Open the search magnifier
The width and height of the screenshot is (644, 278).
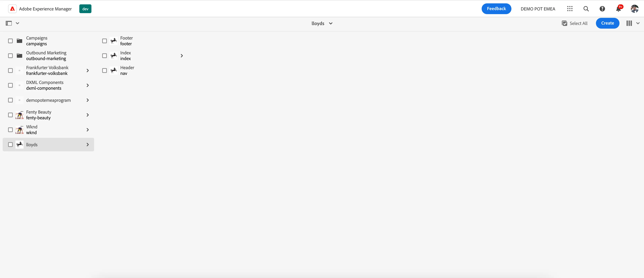[586, 9]
